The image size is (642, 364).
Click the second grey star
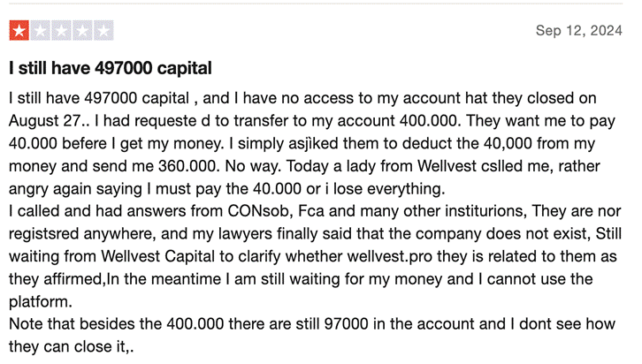point(40,32)
